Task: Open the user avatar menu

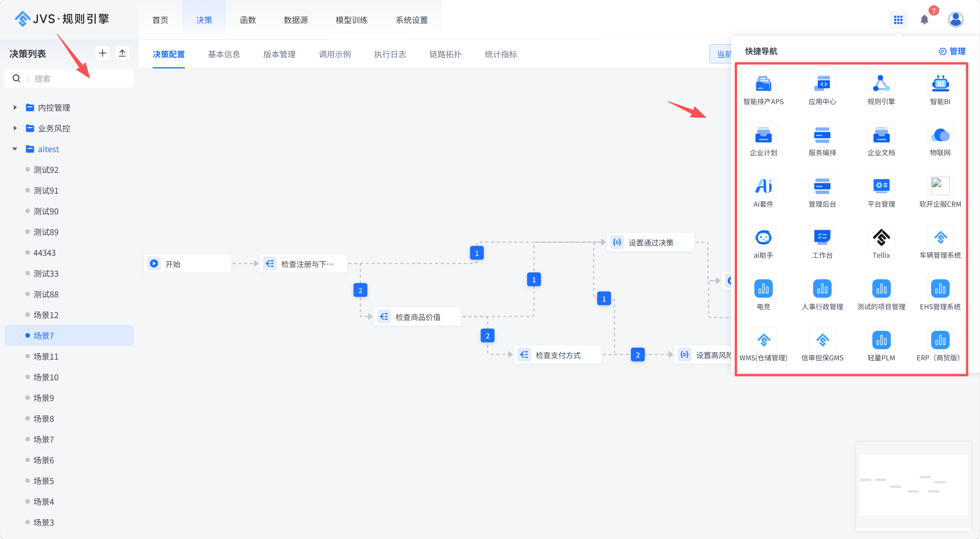Action: pyautogui.click(x=955, y=20)
